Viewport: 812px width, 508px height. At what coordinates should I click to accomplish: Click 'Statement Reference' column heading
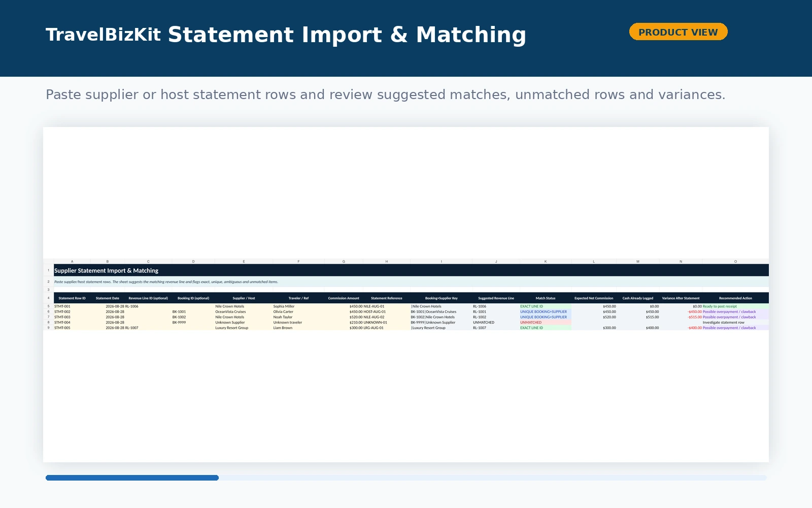387,298
